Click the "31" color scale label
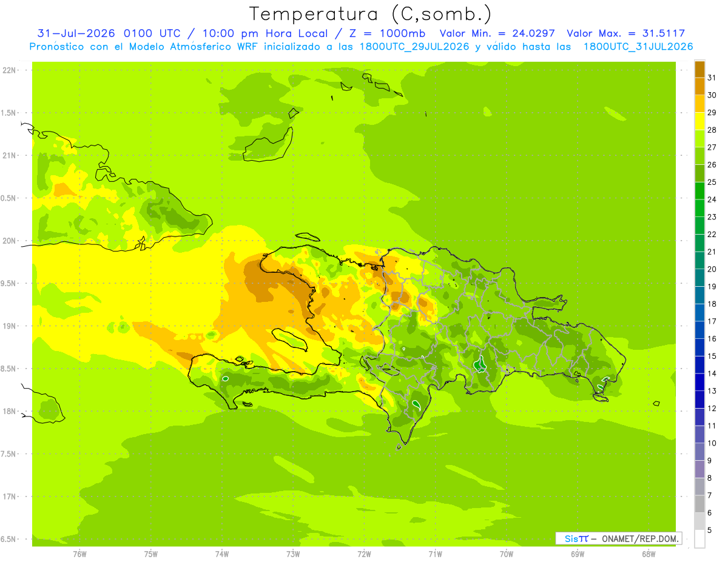The image size is (728, 562). [x=712, y=78]
